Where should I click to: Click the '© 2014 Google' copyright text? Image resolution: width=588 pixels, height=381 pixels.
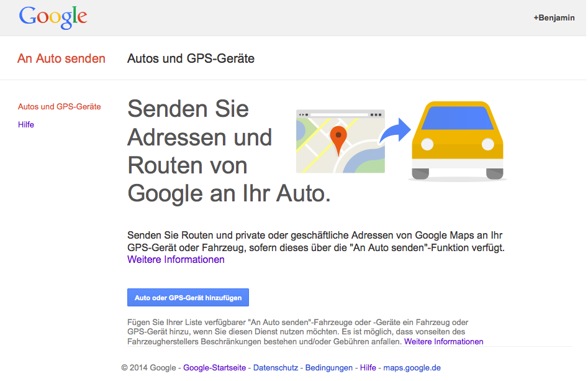pyautogui.click(x=149, y=368)
